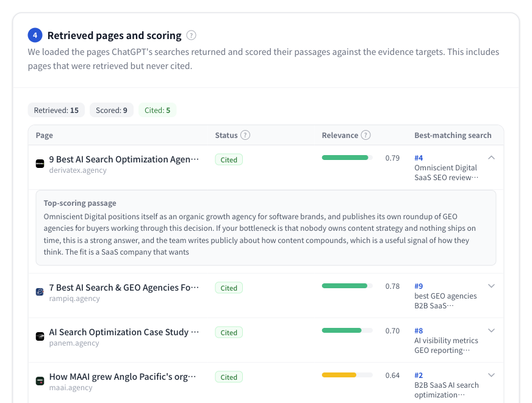This screenshot has width=532, height=403.
Task: Open 9 Best AI Search Optimization page title
Action: 124,159
